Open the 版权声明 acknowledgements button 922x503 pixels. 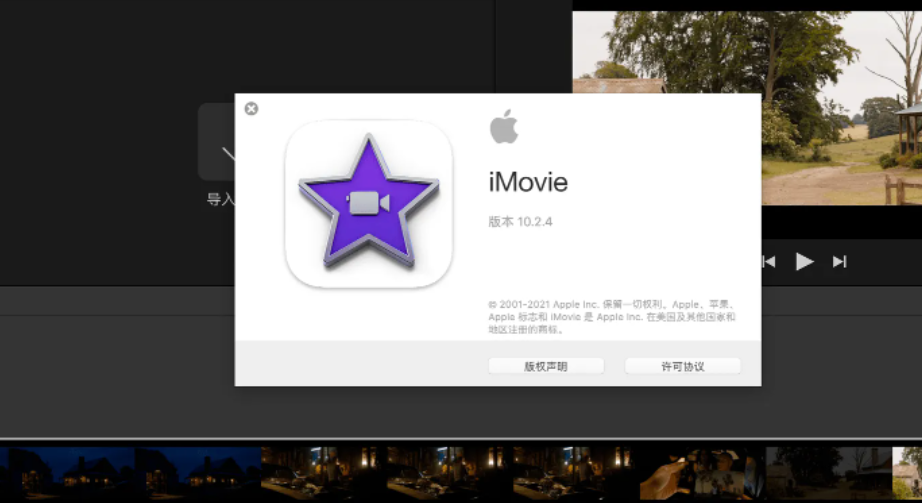546,367
